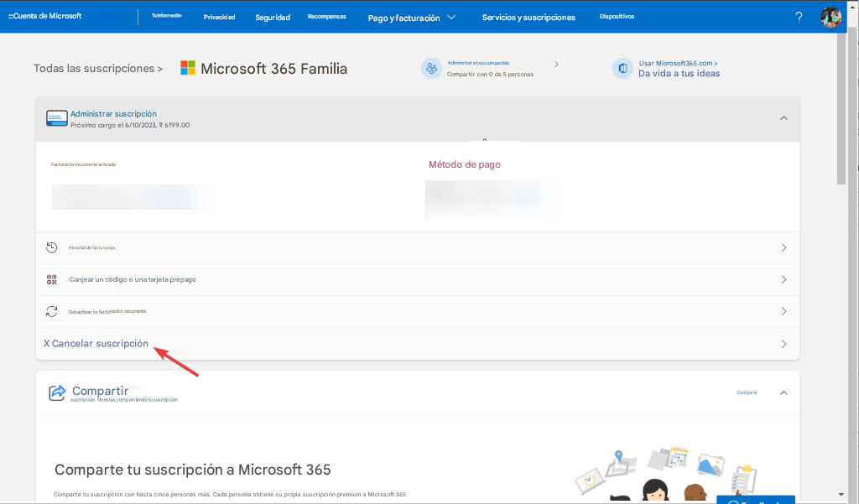This screenshot has height=504, width=859.
Task: Open the Dispositivos tab
Action: click(617, 17)
